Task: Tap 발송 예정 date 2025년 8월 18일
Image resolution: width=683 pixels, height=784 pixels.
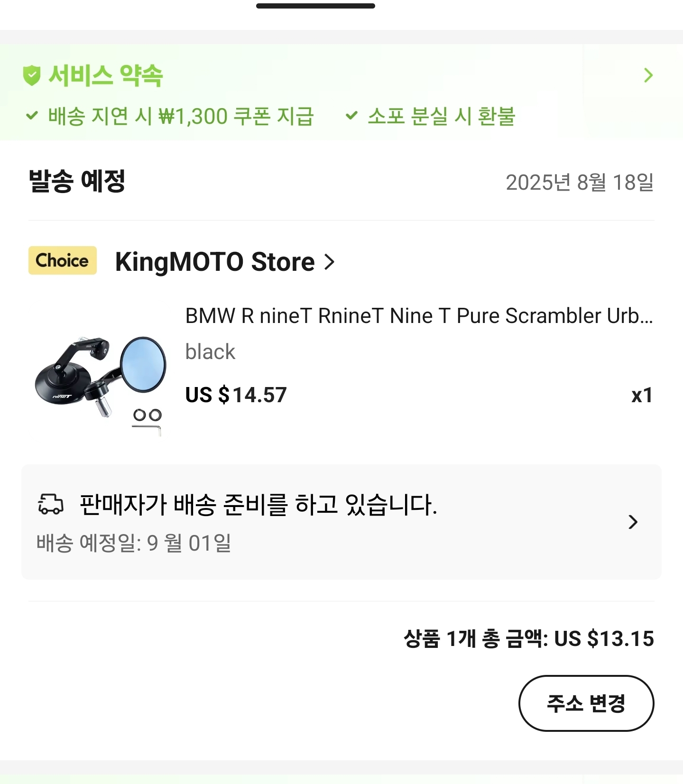Action: [580, 182]
